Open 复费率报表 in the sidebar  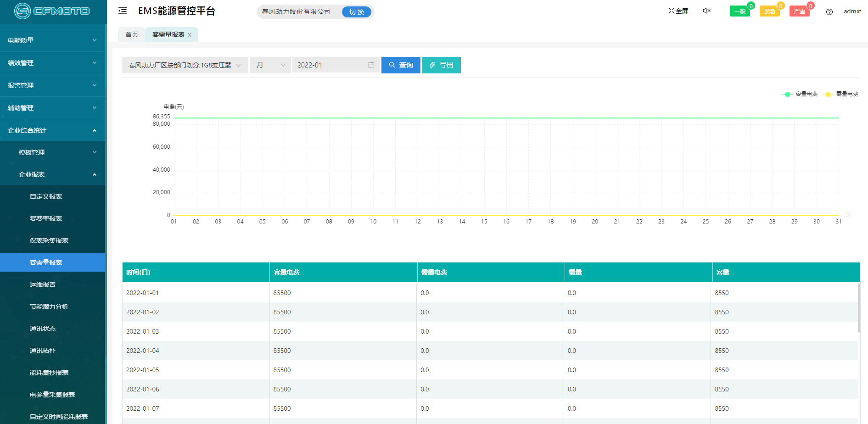[46, 218]
